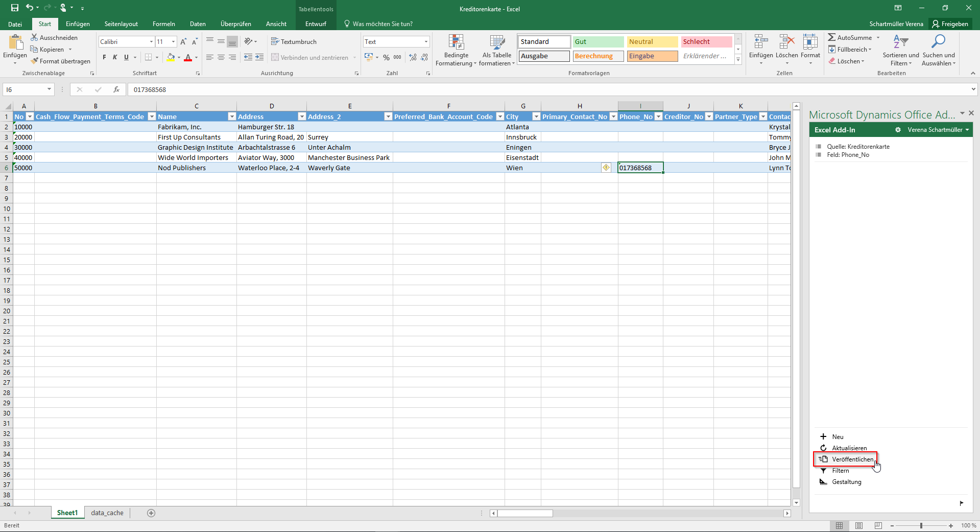Select cell containing Innsbruck
This screenshot has height=532, width=980.
523,137
